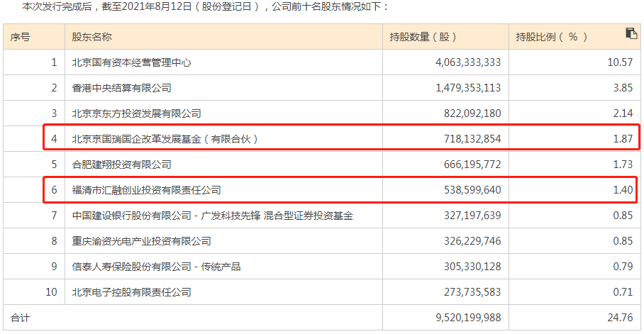The image size is (644, 334).
Task: Click total percentage 24.76
Action: [x=620, y=318]
